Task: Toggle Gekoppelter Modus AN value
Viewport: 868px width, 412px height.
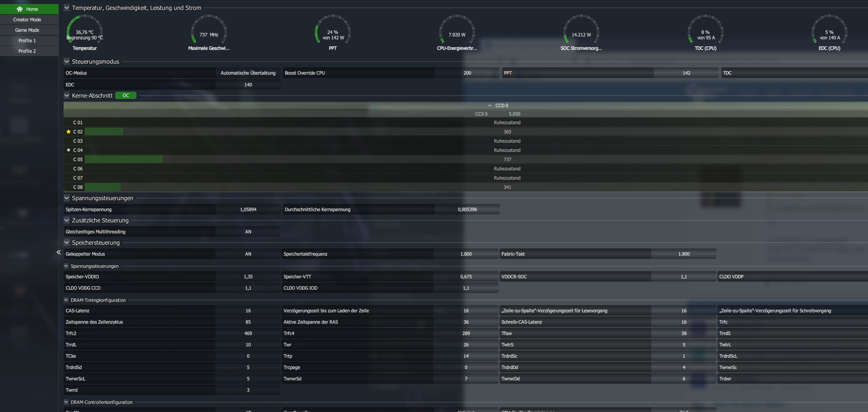Action: click(x=248, y=254)
